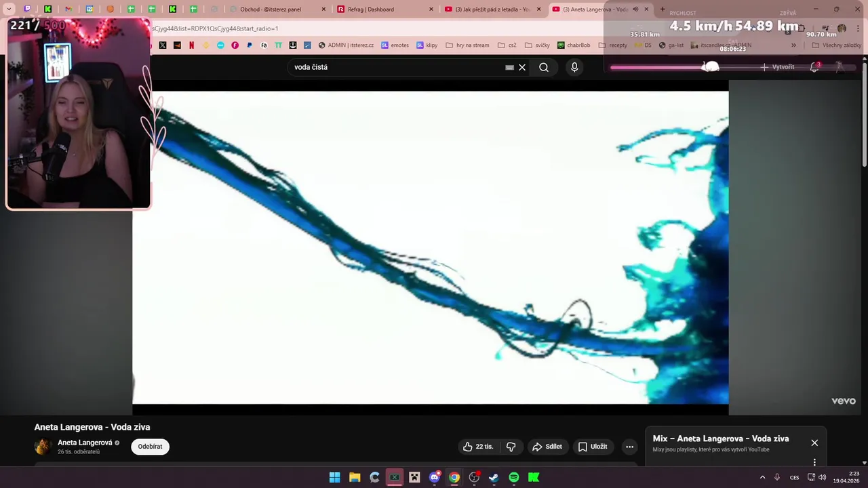Expand the recepty bookmark folder
The height and width of the screenshot is (488, 868).
[x=613, y=45]
